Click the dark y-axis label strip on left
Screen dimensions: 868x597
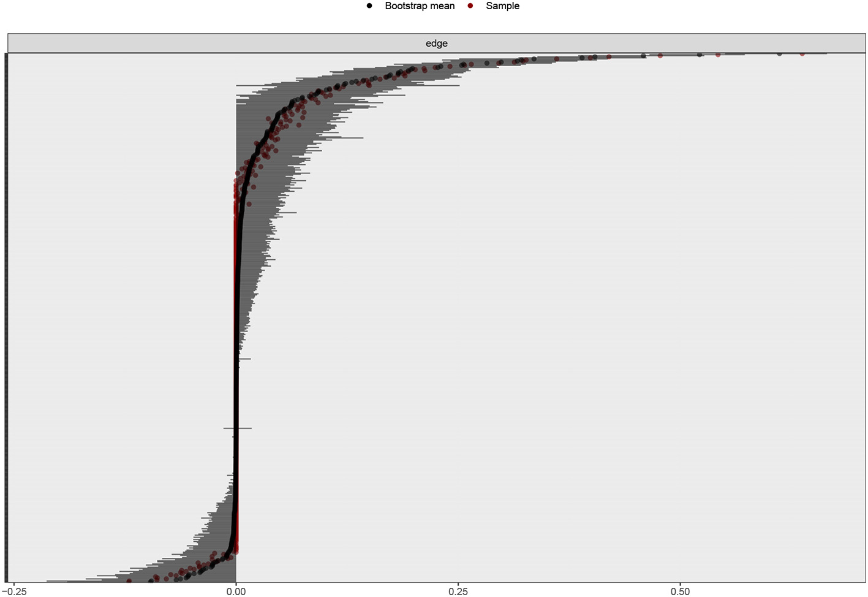[6, 318]
